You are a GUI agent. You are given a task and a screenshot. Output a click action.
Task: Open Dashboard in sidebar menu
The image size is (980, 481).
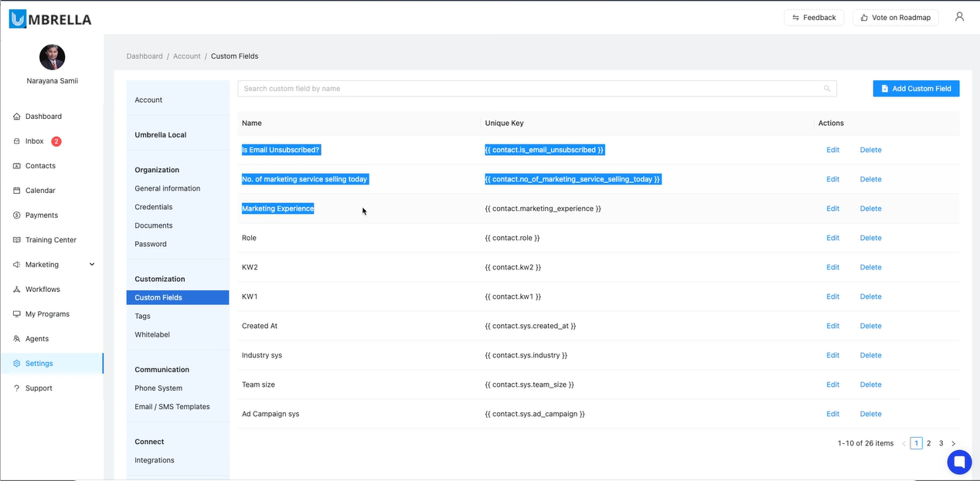point(43,117)
